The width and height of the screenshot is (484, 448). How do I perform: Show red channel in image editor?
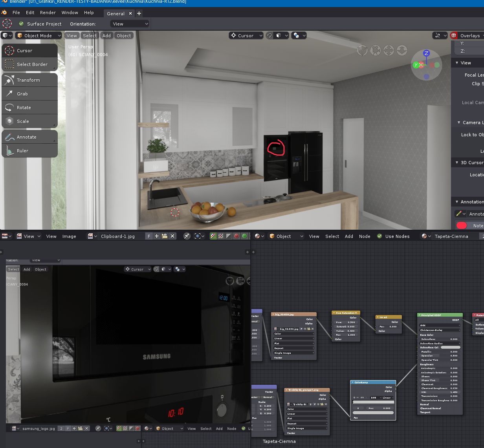click(x=236, y=236)
